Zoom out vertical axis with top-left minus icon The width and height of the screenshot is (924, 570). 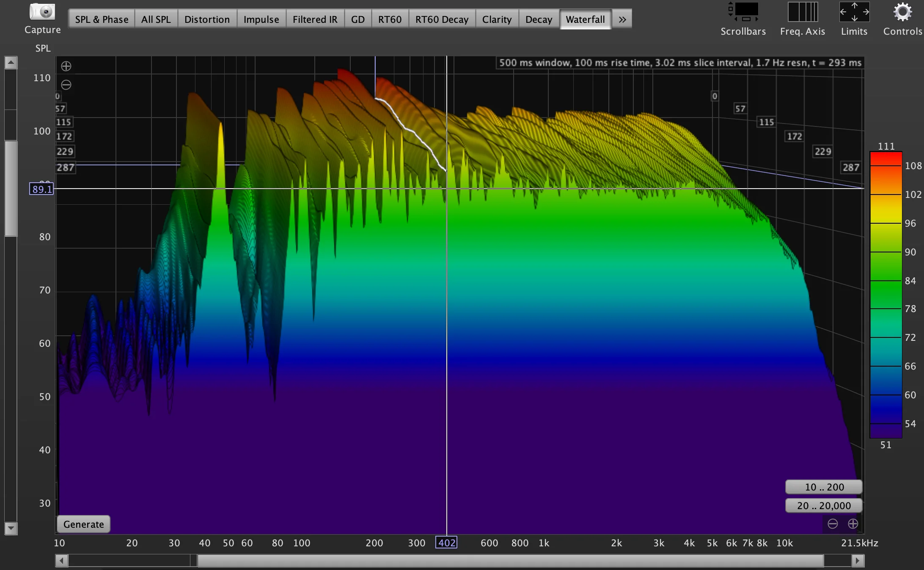66,85
